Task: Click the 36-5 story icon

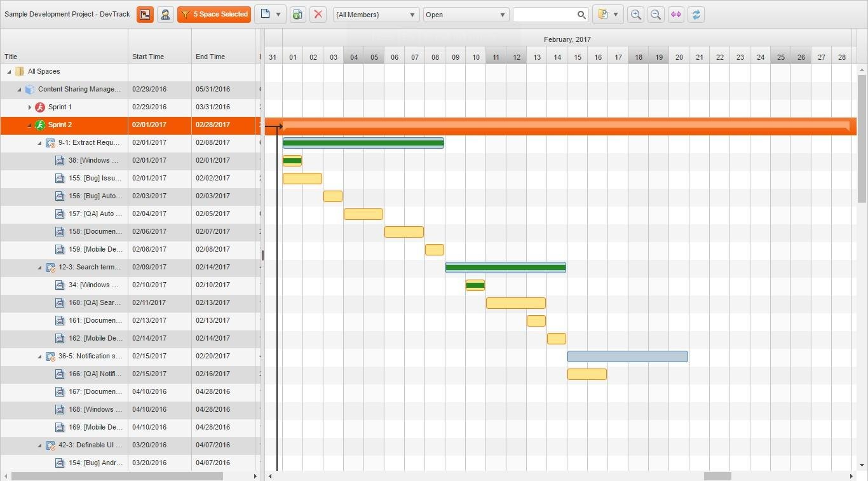Action: pos(50,356)
